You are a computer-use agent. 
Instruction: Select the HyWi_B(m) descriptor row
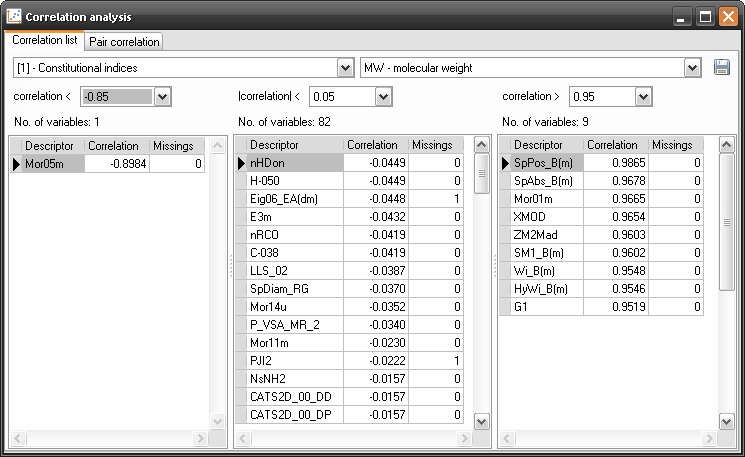point(602,289)
